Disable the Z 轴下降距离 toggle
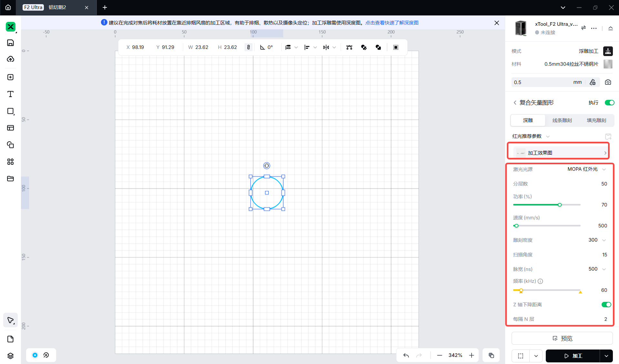619x364 pixels. [x=606, y=305]
